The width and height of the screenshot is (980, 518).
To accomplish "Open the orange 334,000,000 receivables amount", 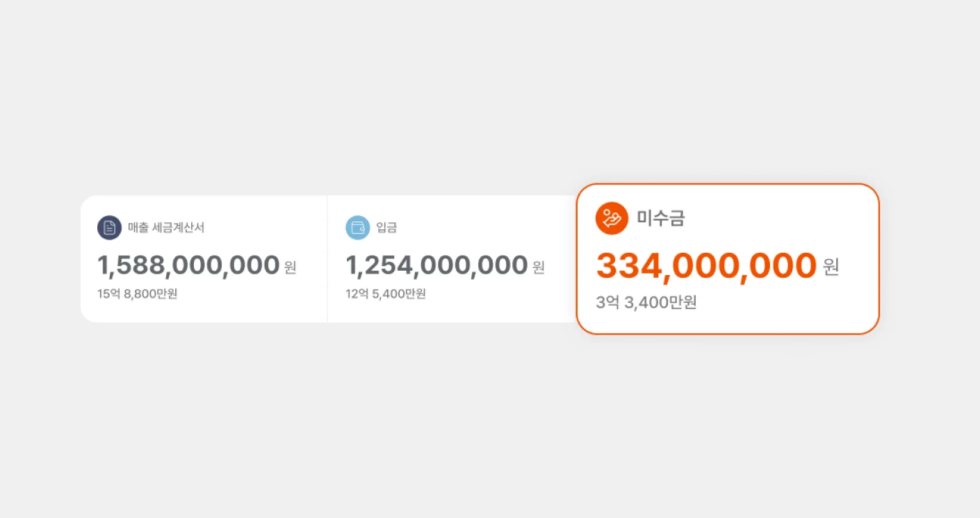I will [x=705, y=266].
